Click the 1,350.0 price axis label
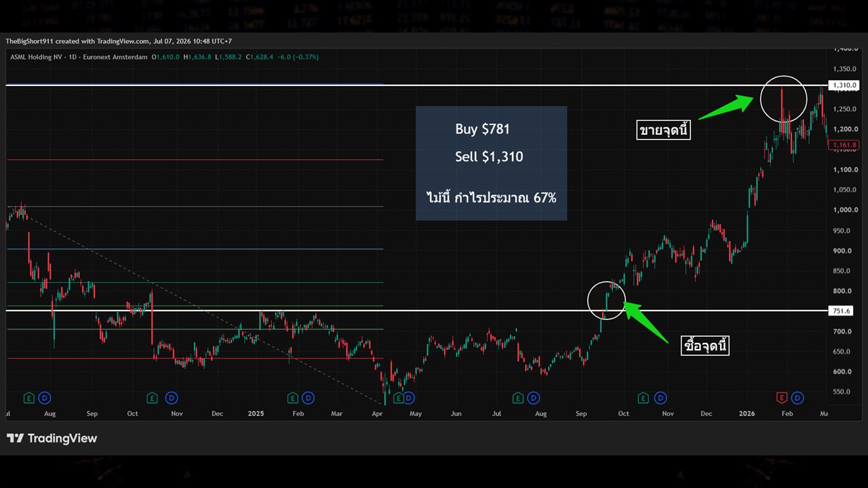868x488 pixels. [x=845, y=68]
